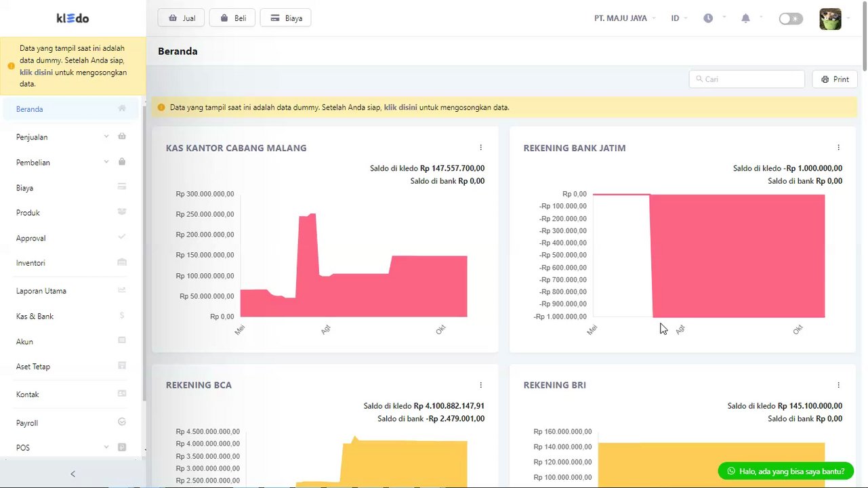This screenshot has height=488, width=868.
Task: Open the user avatar menu
Action: coord(830,19)
